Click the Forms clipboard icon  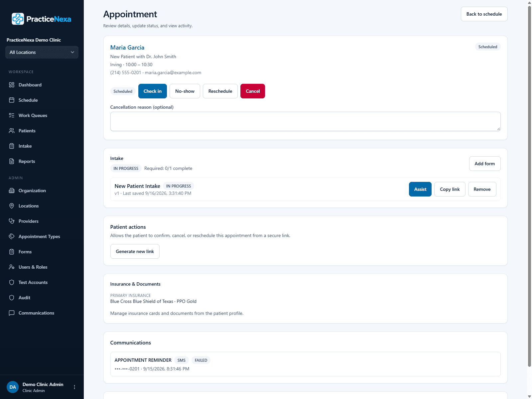12,252
